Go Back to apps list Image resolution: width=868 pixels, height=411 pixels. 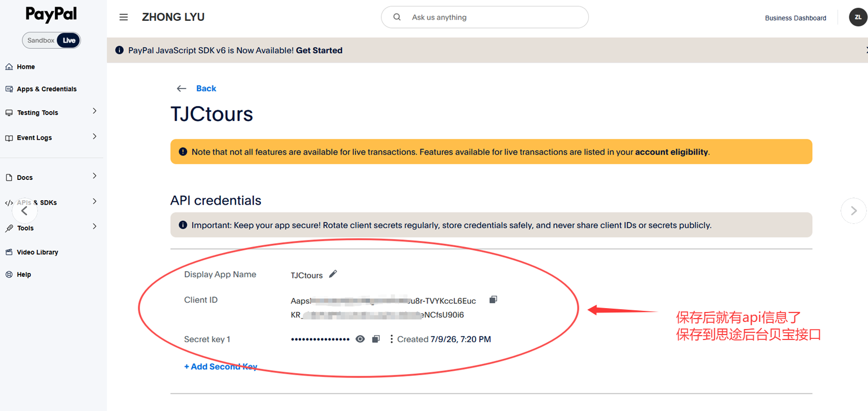[206, 89]
